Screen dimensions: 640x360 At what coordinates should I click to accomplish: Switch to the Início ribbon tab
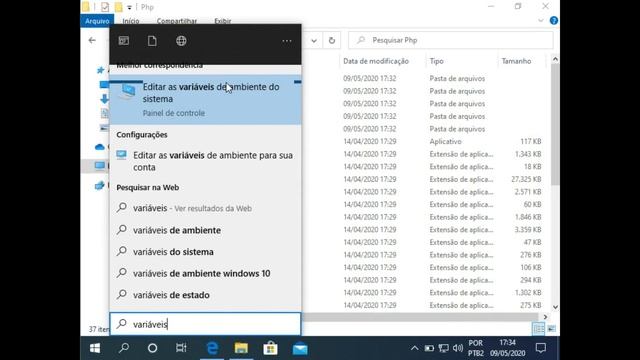(x=131, y=21)
